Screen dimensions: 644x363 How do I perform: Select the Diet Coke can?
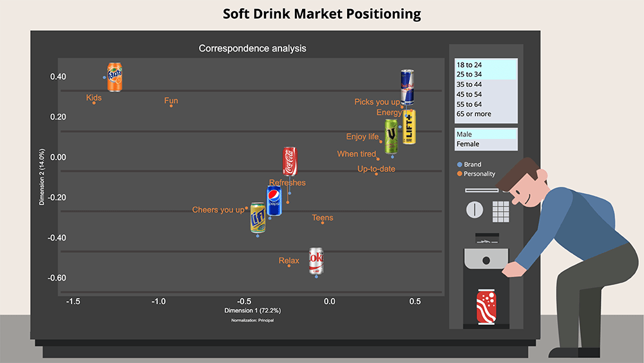point(316,262)
